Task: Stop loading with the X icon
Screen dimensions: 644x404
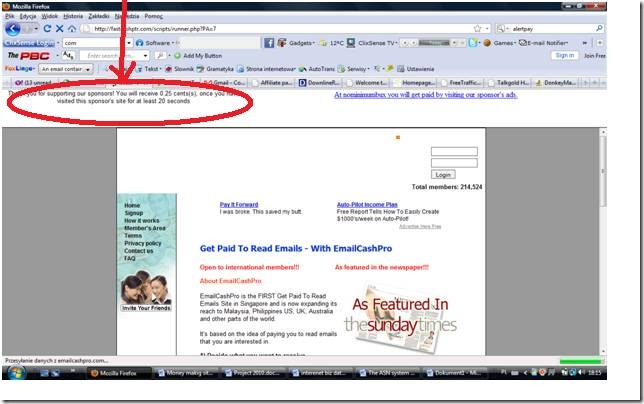Action: pos(60,29)
